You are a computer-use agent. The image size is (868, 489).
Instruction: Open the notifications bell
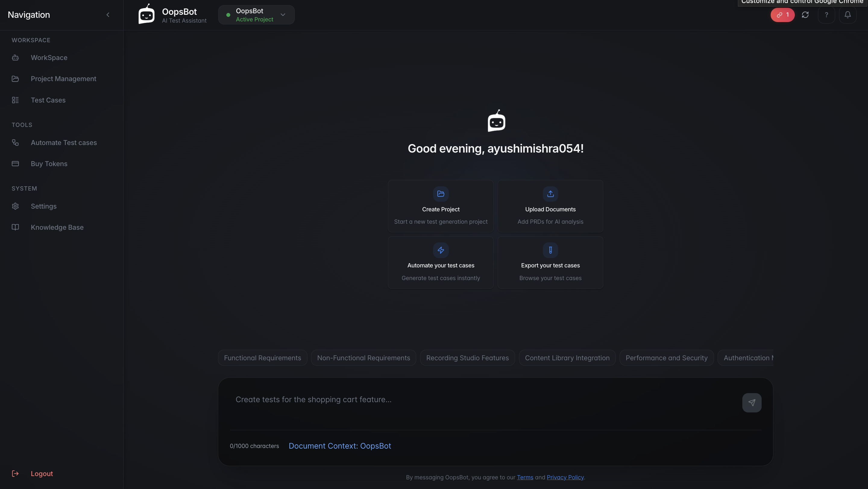click(848, 15)
